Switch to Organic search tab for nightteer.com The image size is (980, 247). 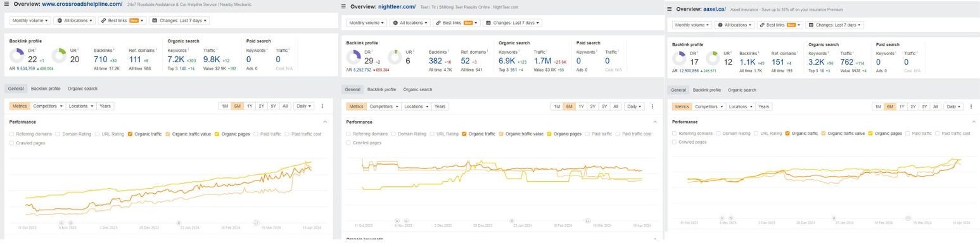pos(418,89)
